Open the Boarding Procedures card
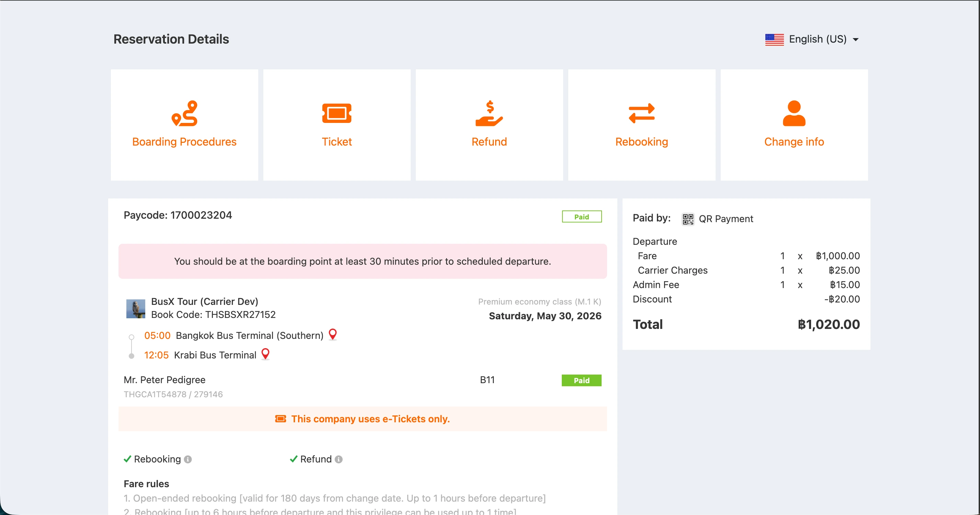 point(184,125)
